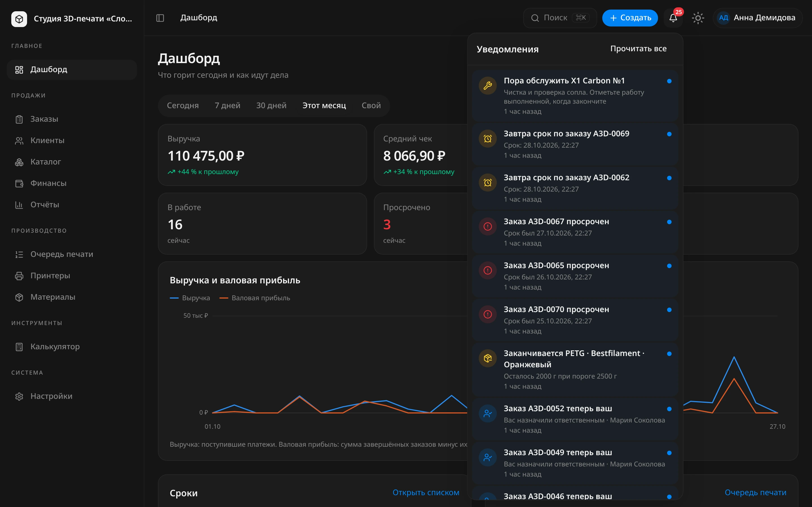Toggle the light/dark theme sun icon

pos(698,18)
